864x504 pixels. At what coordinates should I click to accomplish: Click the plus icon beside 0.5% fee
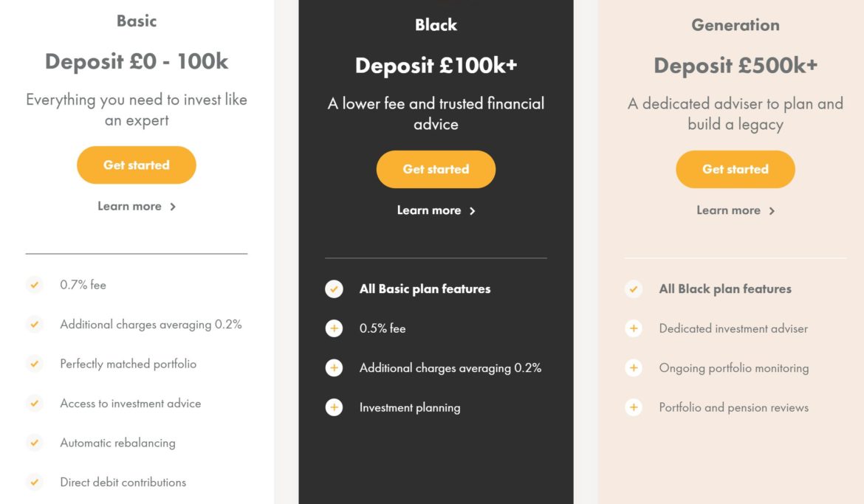coord(335,328)
